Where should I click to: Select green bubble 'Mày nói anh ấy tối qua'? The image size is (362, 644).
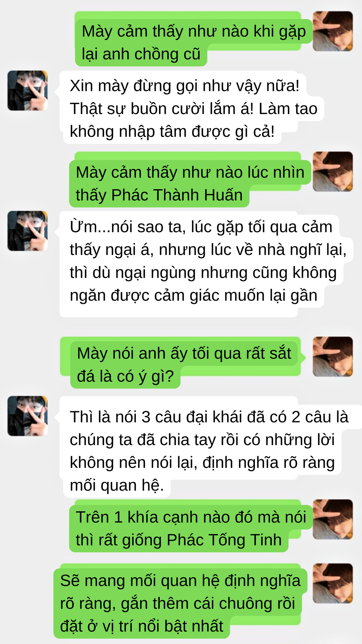pos(183,363)
